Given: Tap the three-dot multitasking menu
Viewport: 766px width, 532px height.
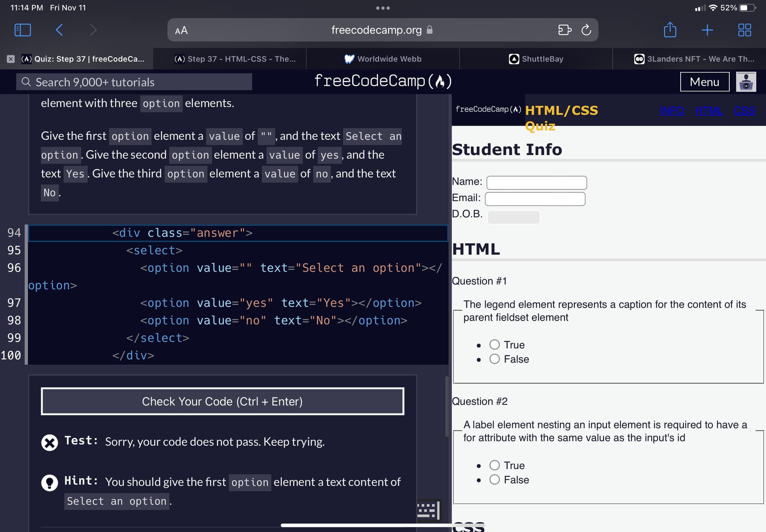Looking at the screenshot, I should [x=383, y=8].
